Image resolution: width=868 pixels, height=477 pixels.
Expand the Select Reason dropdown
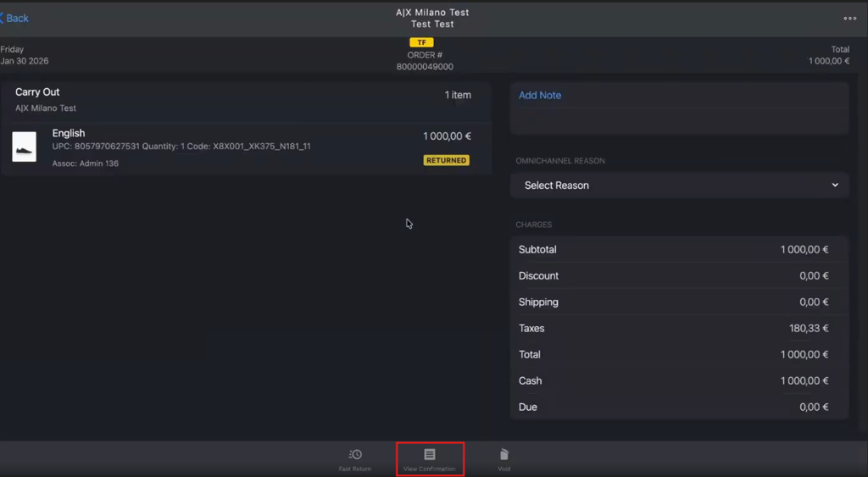point(679,186)
